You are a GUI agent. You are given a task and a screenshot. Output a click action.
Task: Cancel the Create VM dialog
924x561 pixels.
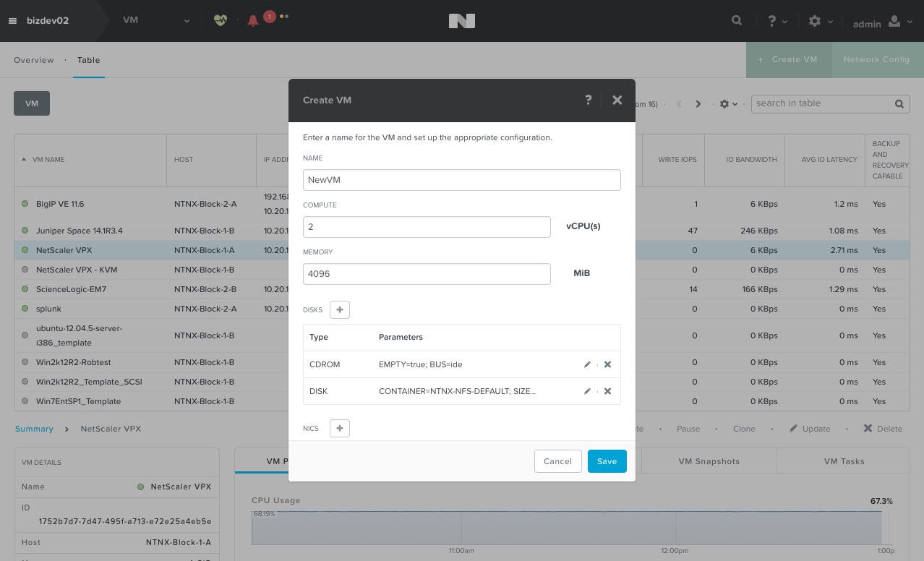tap(557, 461)
